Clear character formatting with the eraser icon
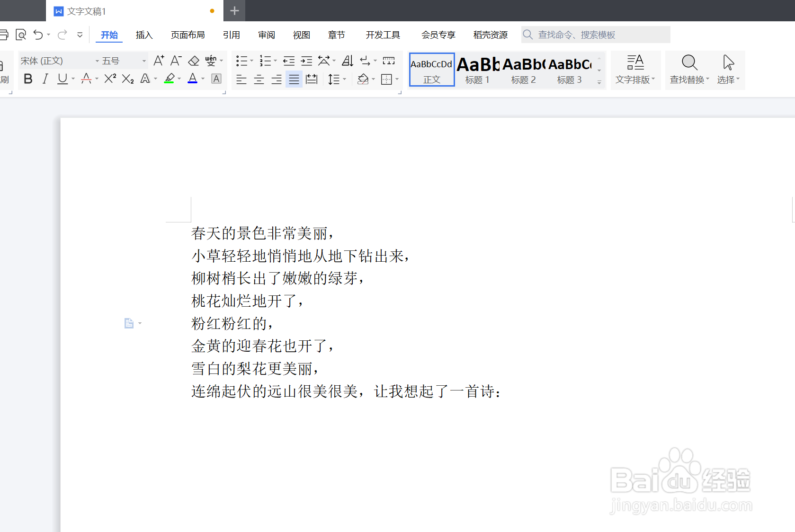The height and width of the screenshot is (532, 795). (x=194, y=61)
